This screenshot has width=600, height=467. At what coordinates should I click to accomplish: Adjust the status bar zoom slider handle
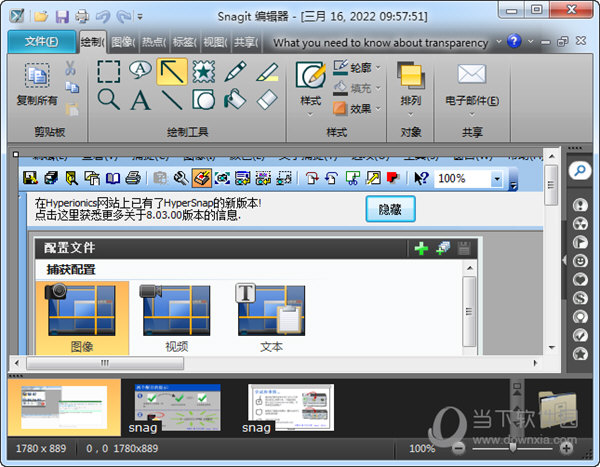[x=513, y=448]
